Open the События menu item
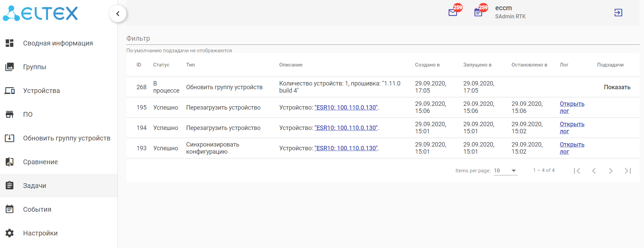 [x=37, y=209]
